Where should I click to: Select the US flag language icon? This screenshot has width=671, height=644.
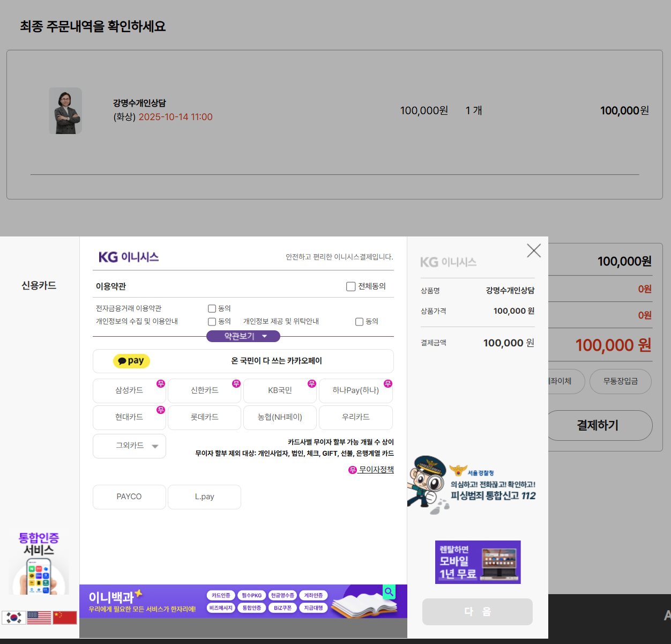[x=39, y=617]
